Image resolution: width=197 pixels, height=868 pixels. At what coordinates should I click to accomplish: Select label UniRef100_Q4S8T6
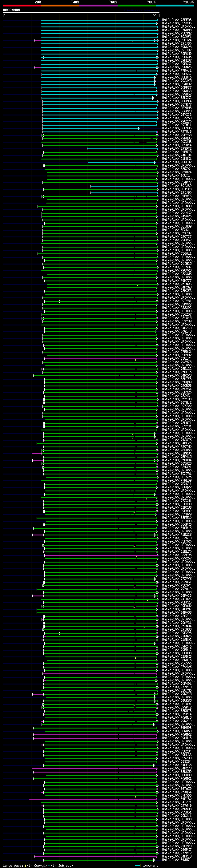point(177,440)
